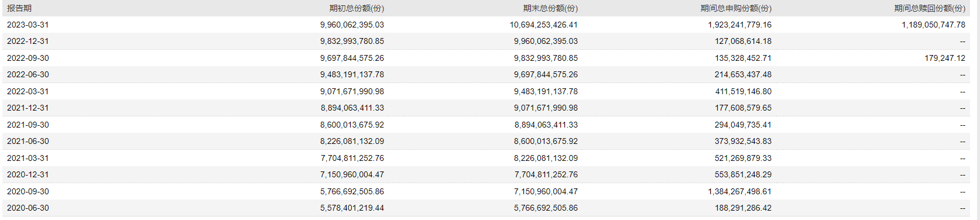Click the 期间总申购份额(份) column header
The image size is (980, 220).
click(x=736, y=8)
